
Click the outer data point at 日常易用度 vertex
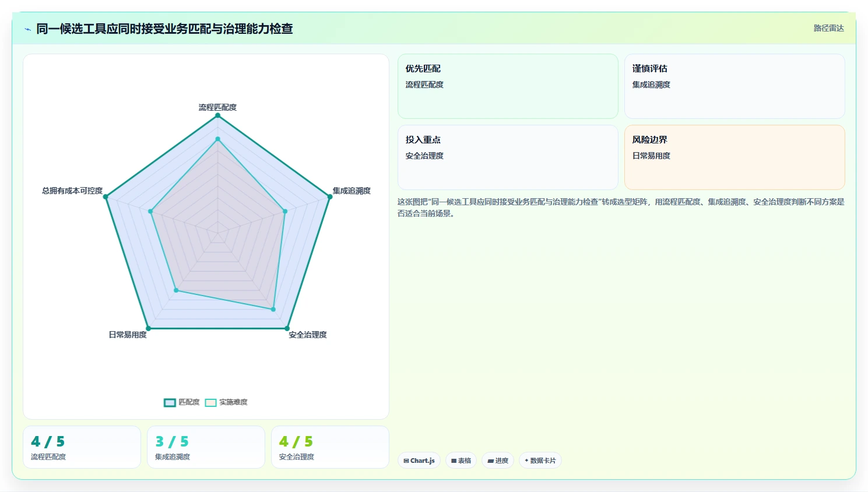pyautogui.click(x=148, y=328)
